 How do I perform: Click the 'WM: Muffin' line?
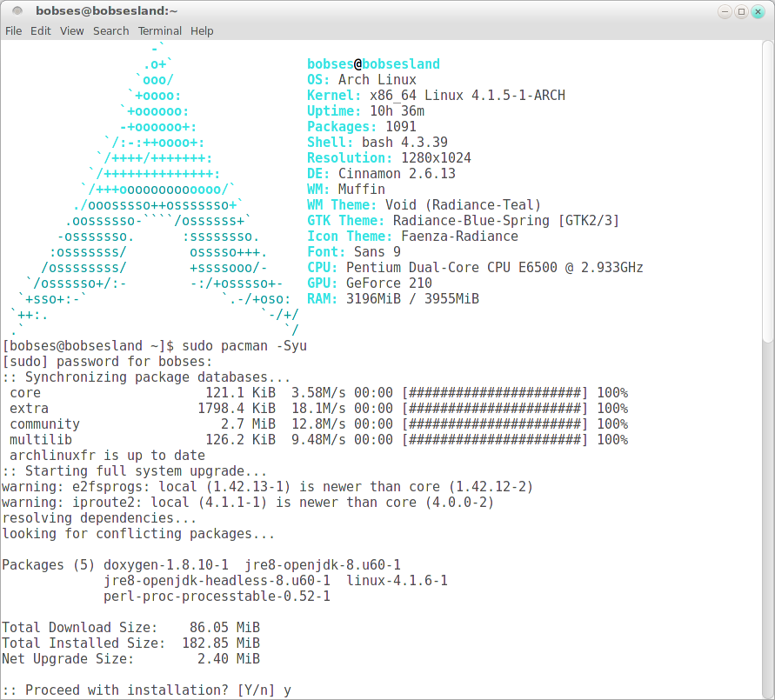pos(346,190)
